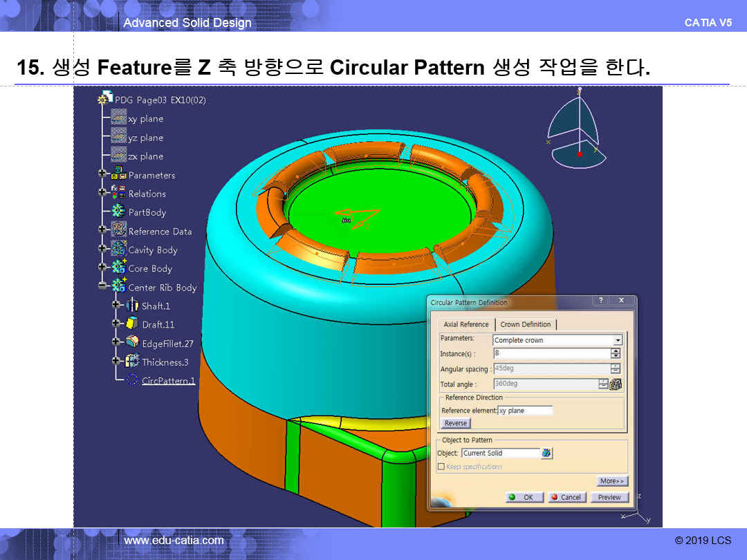This screenshot has width=747, height=560.
Task: Select the PartBody gear icon
Action: 118,212
